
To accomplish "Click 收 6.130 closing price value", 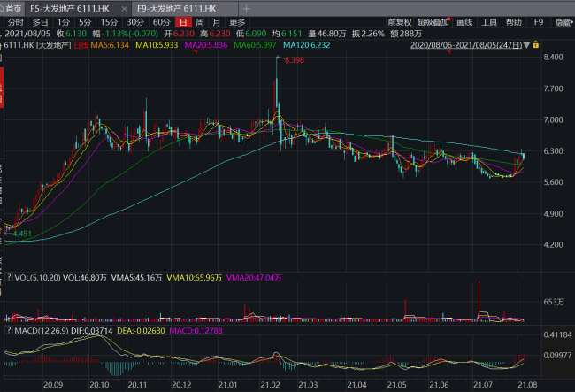I will [x=72, y=34].
